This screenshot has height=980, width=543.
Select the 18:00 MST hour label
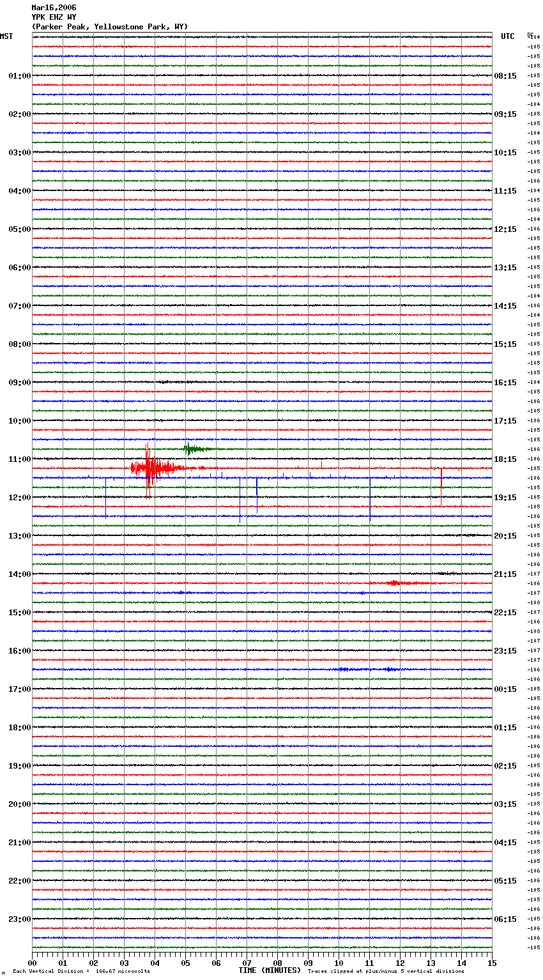click(x=19, y=728)
